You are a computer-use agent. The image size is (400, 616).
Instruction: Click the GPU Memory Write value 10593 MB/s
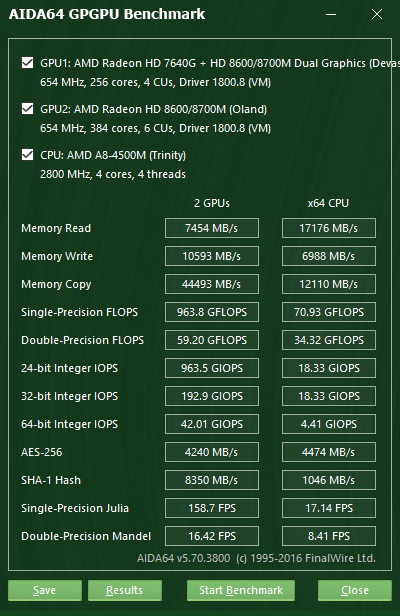(212, 256)
